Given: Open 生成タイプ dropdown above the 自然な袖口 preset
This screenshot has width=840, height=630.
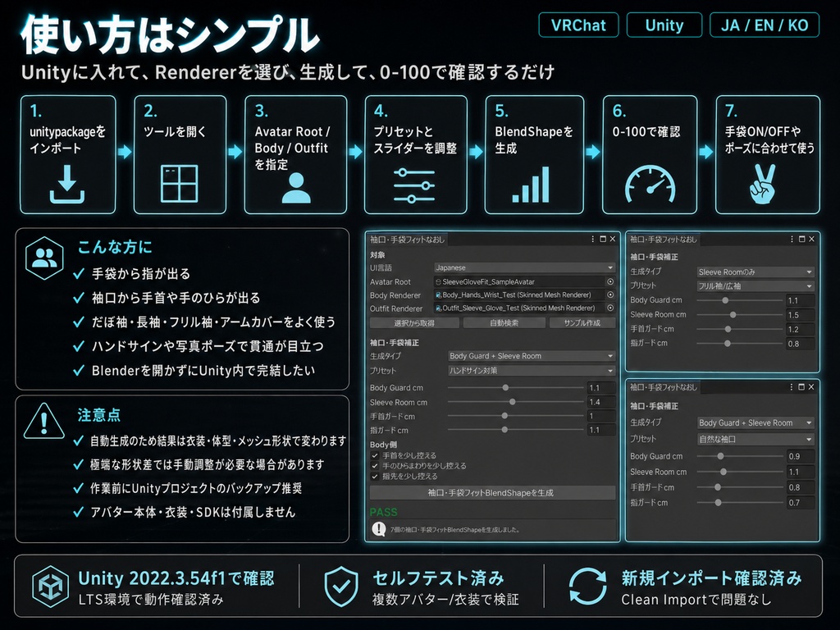Looking at the screenshot, I should click(756, 422).
